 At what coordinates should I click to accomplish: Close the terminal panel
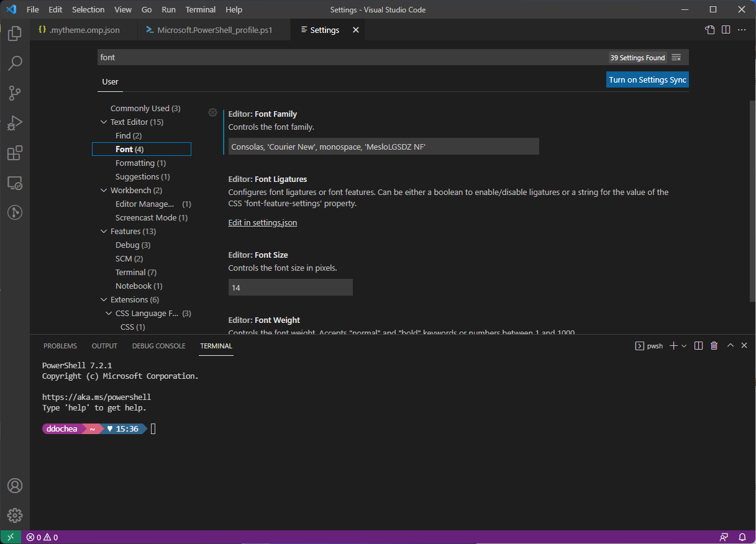(x=744, y=346)
